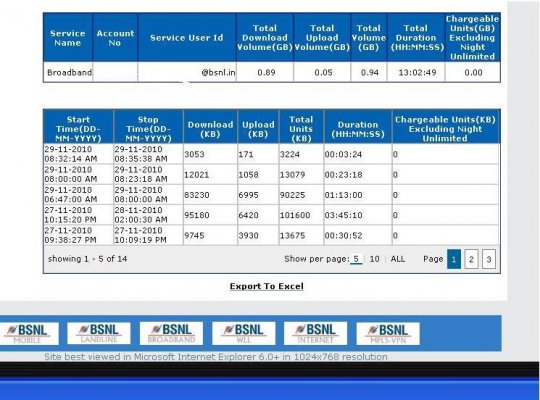The image size is (540, 400).
Task: Open the BSNL Landline logo link
Action: point(99,333)
